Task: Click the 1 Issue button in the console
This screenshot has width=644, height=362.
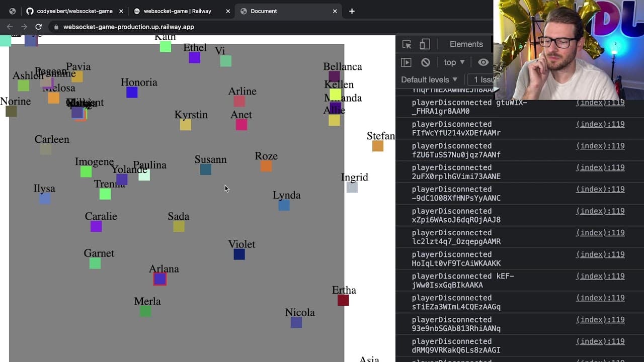Action: click(480, 79)
